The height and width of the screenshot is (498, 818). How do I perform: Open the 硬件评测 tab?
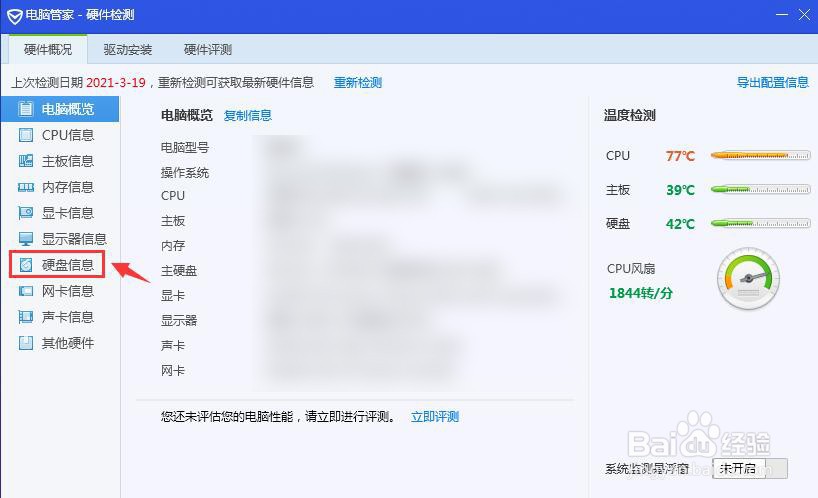pos(208,50)
